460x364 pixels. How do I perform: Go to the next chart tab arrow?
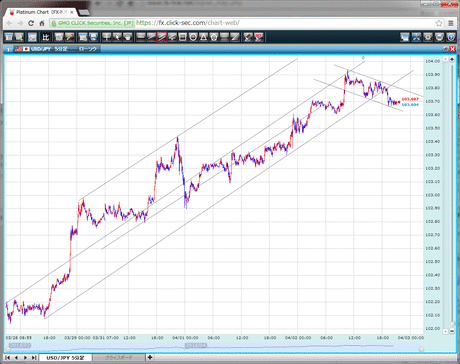[x=25, y=358]
